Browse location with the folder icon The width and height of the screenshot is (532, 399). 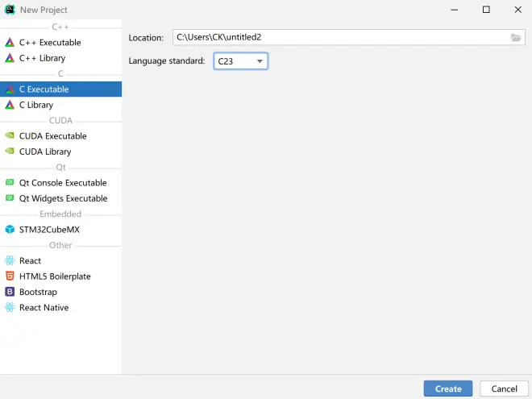(516, 37)
